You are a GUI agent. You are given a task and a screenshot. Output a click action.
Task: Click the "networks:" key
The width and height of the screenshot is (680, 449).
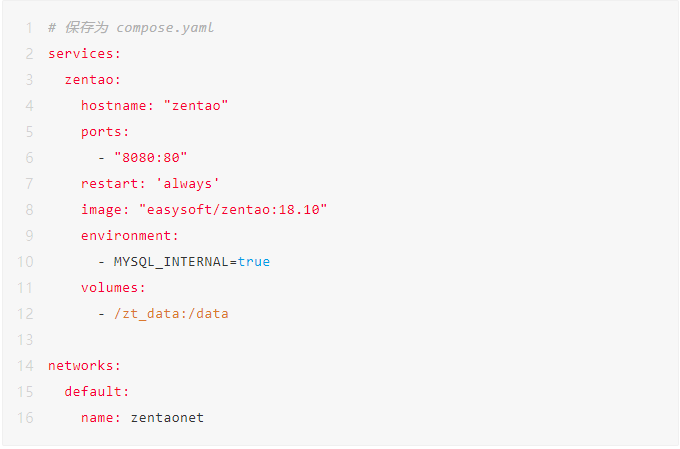(x=81, y=365)
